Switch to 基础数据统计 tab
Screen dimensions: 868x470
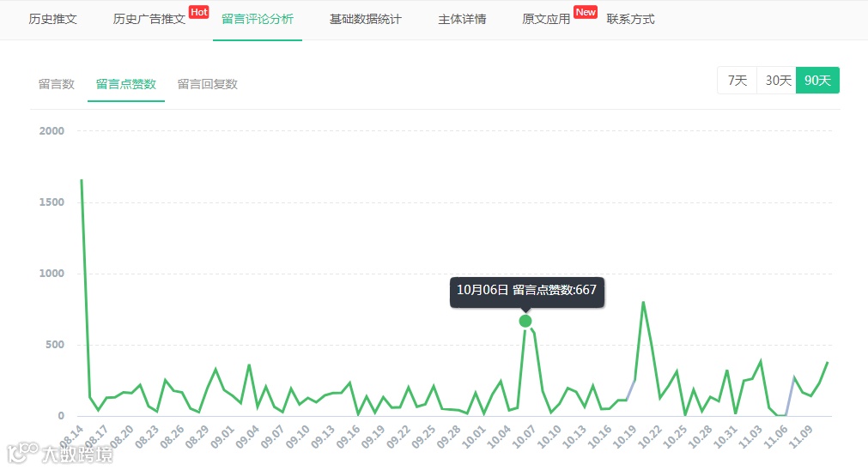click(x=366, y=20)
